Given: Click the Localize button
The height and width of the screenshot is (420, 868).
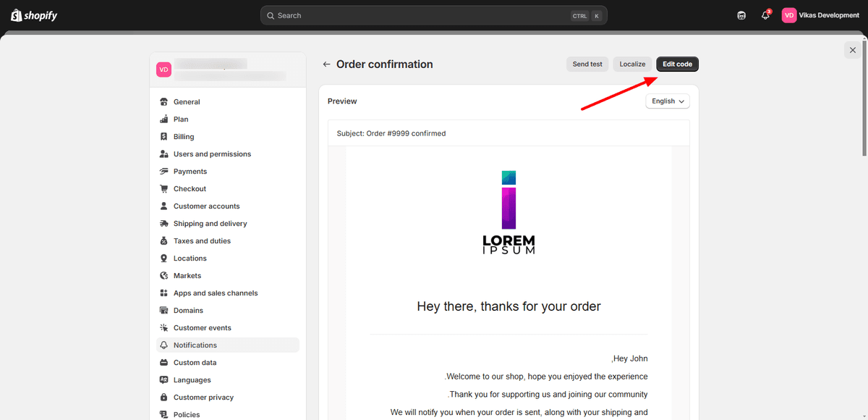Looking at the screenshot, I should click(632, 64).
